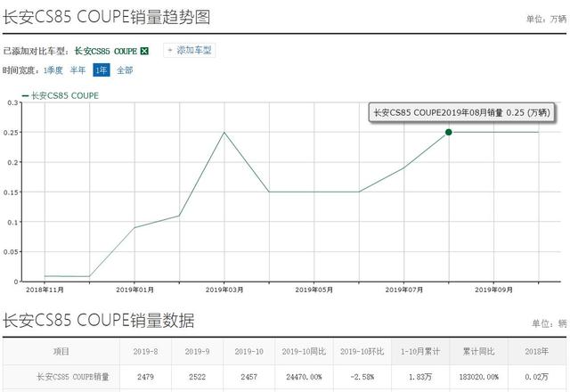This screenshot has width=570, height=392.
Task: Click the 0.15 y-axis label
Action: 11,192
